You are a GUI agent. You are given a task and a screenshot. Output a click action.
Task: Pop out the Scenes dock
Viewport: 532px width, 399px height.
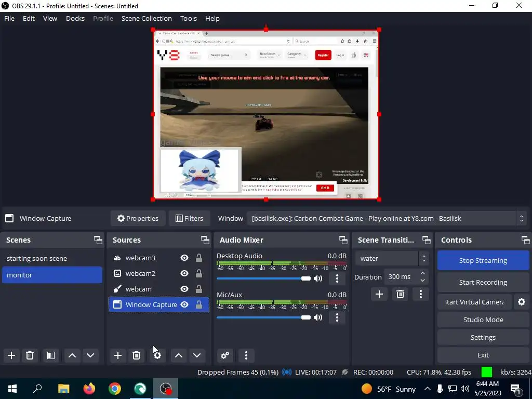[98, 240]
